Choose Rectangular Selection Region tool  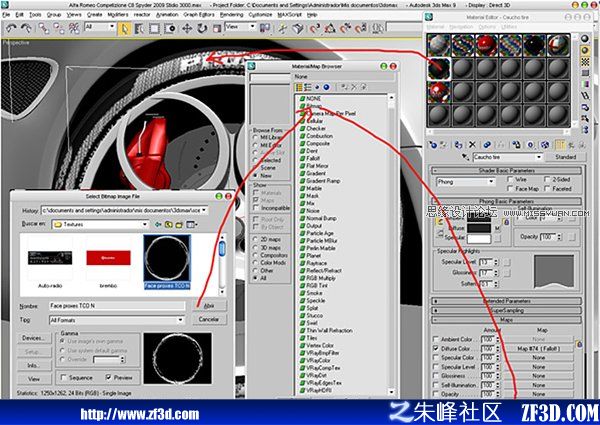click(154, 29)
